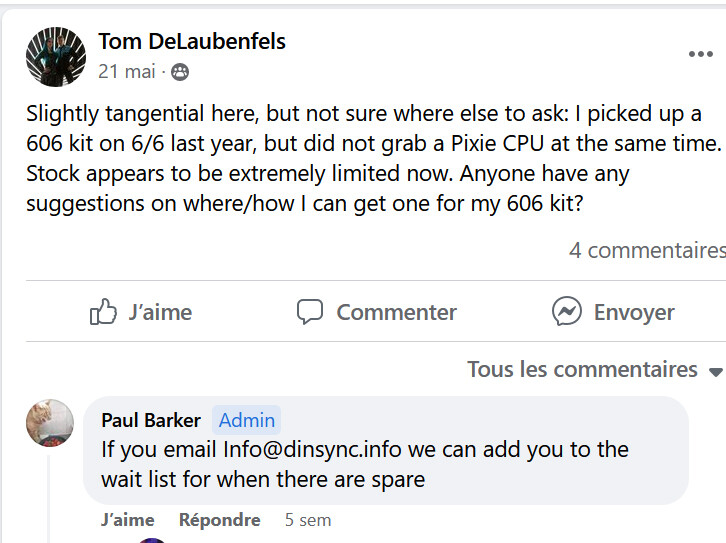View the 4 commentaires count link
Image resolution: width=726 pixels, height=543 pixels.
tap(646, 250)
